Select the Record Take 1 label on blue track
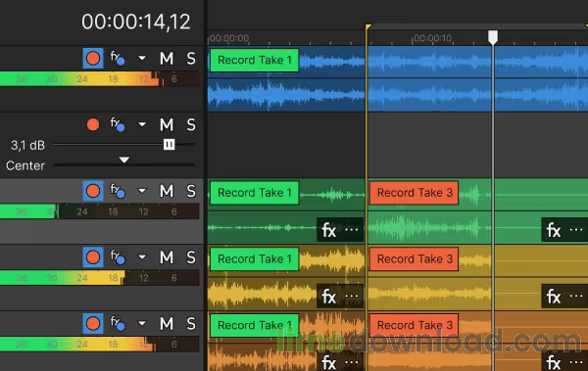Viewport: 588px width, 371px height. coord(254,60)
